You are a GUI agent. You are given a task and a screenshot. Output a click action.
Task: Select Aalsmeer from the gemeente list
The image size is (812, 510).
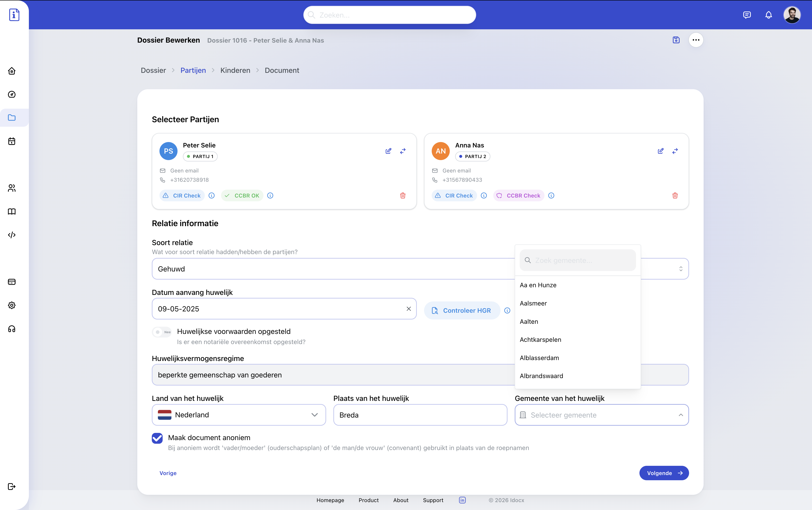click(533, 303)
